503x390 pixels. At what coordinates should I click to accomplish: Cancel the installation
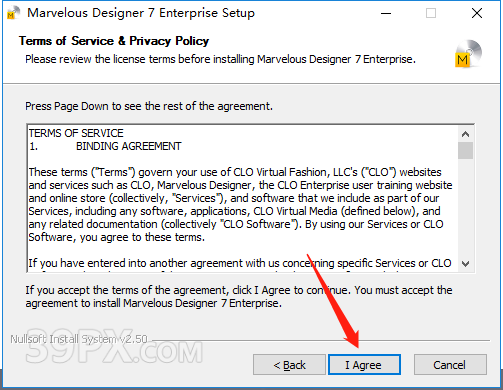tap(450, 365)
